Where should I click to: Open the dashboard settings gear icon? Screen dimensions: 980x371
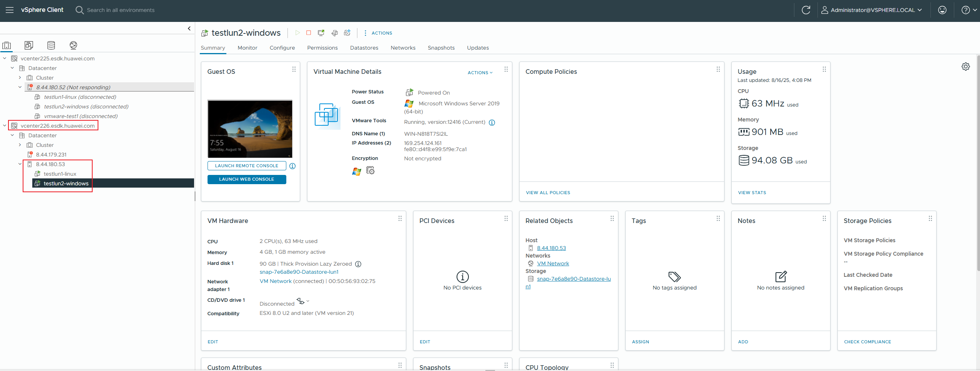(966, 67)
